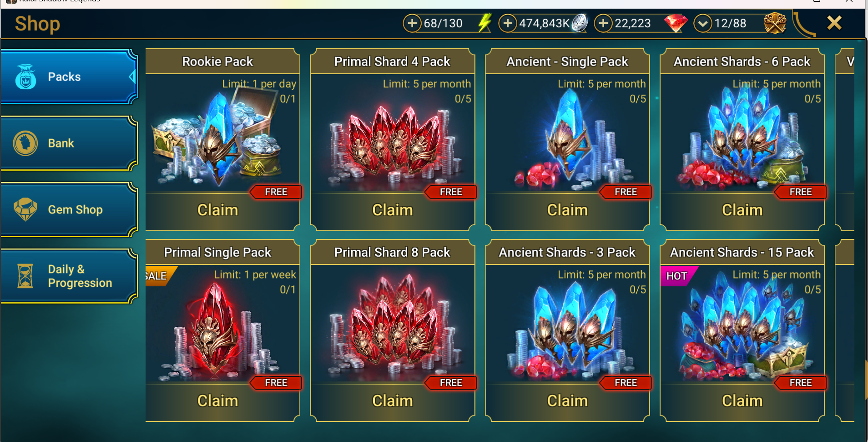Claim the Primal Shard 4 Pack
Image resolution: width=868 pixels, height=442 pixels.
[x=393, y=210]
